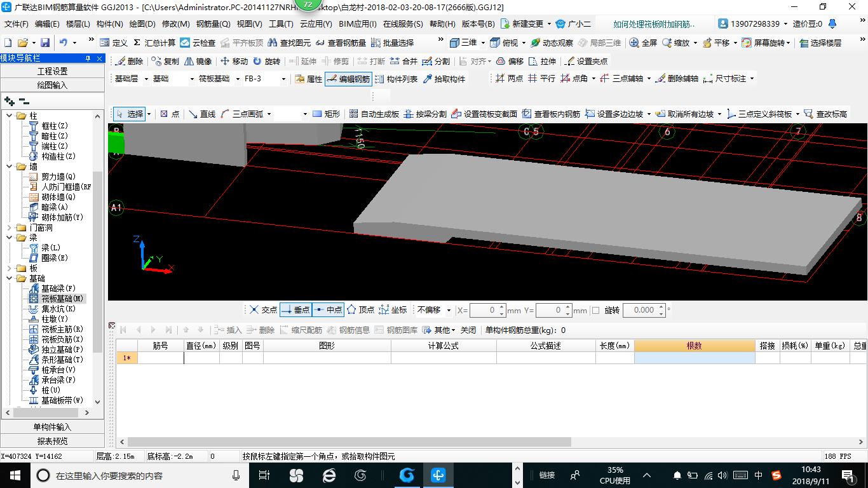The height and width of the screenshot is (488, 868).
Task: Open the 文件(F) menu
Action: [x=17, y=24]
